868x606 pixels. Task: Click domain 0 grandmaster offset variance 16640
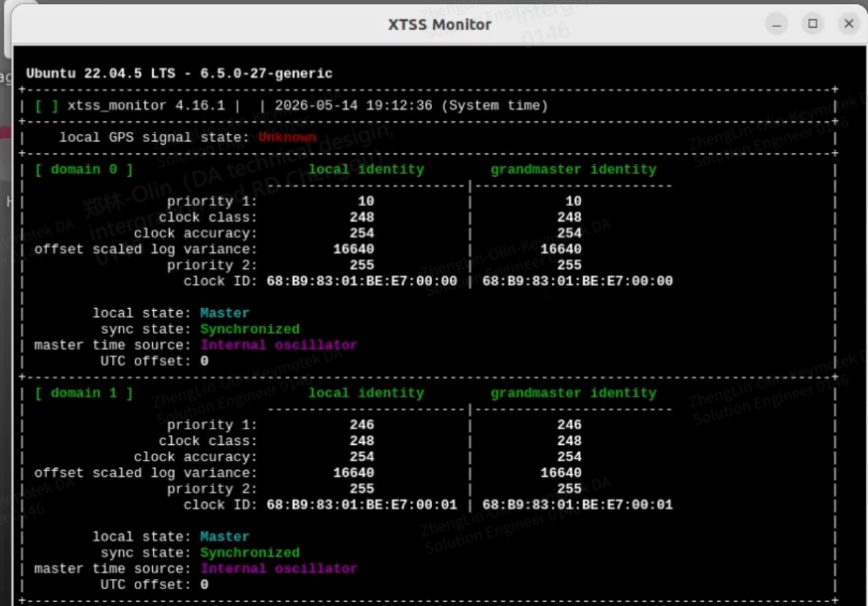[x=561, y=249]
